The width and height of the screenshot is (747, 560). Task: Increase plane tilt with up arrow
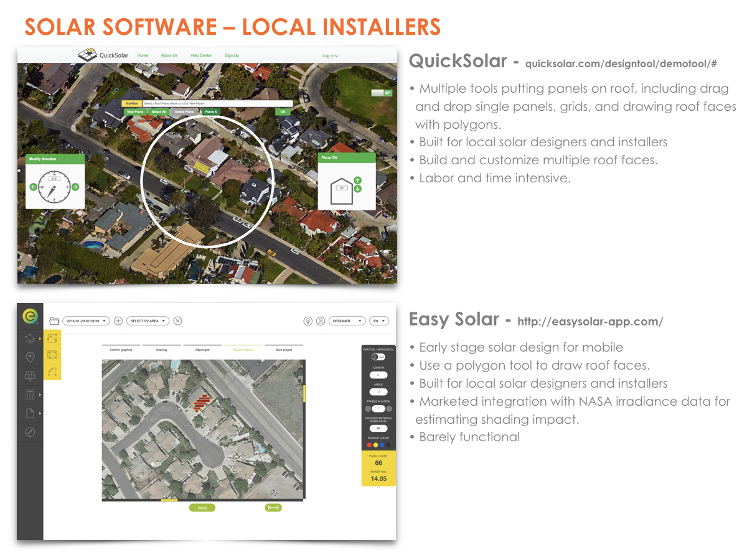point(358,180)
